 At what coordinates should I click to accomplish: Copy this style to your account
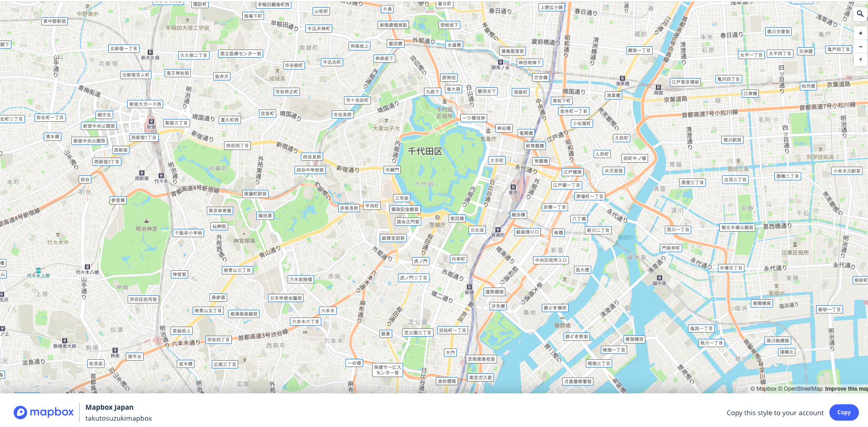[844, 412]
